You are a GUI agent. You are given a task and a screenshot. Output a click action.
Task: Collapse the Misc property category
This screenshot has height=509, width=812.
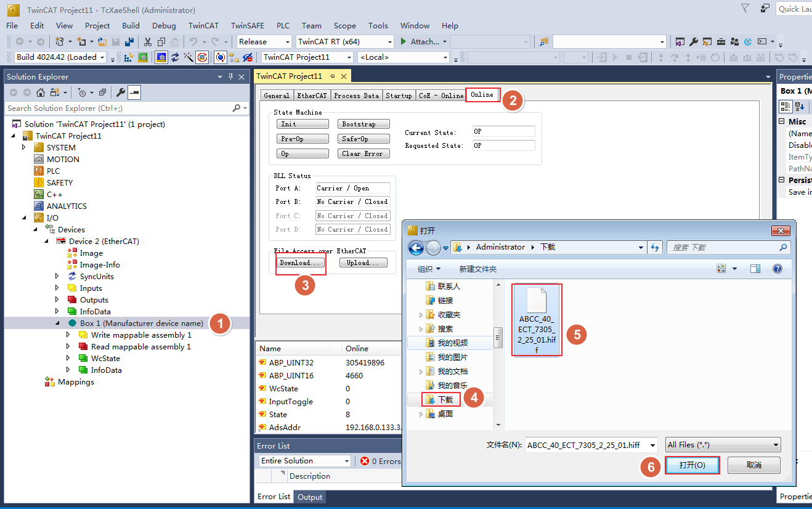click(x=782, y=121)
